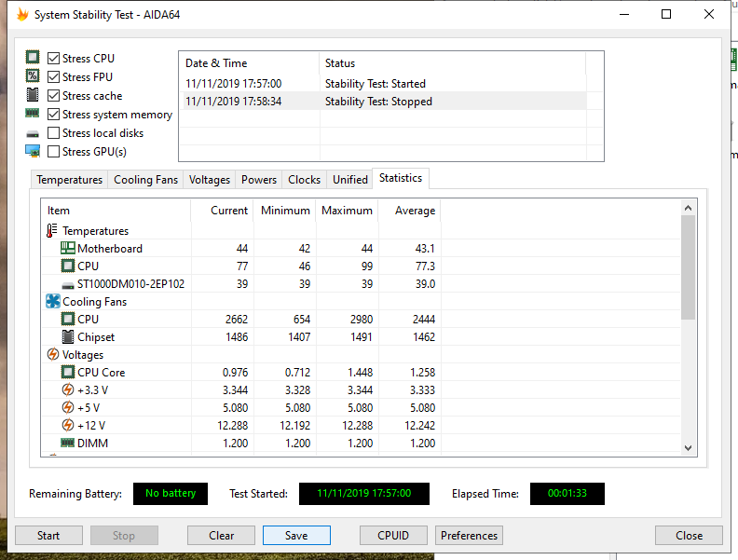Click the Chipset fan row icon
Image resolution: width=738 pixels, height=560 pixels.
pyautogui.click(x=68, y=337)
